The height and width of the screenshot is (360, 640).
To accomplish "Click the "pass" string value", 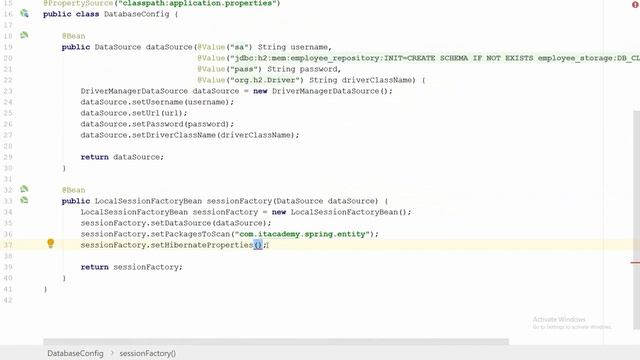I will 244,69.
